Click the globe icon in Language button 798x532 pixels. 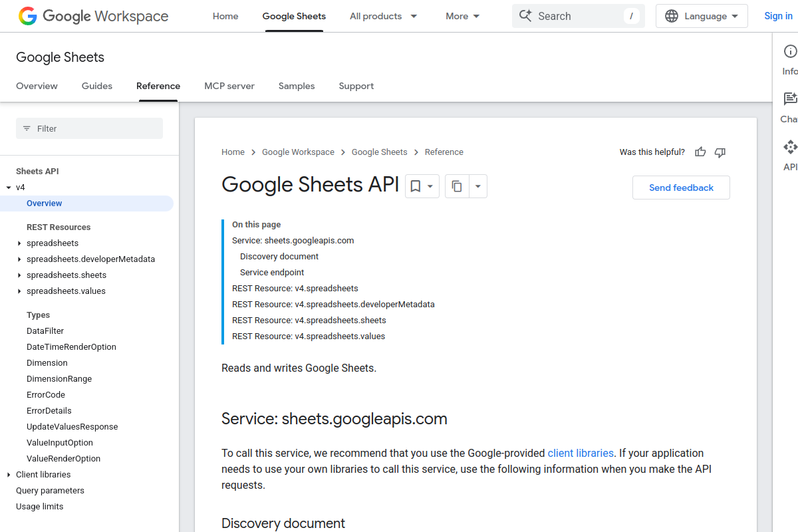point(672,16)
